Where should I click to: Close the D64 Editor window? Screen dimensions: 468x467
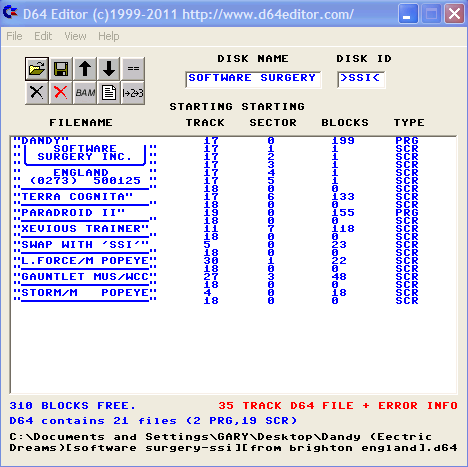[454, 14]
